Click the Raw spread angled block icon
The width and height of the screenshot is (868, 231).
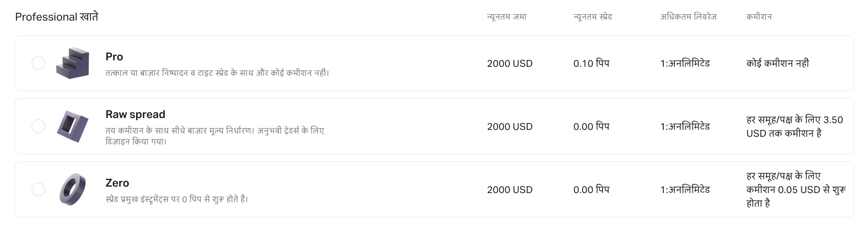click(x=73, y=126)
